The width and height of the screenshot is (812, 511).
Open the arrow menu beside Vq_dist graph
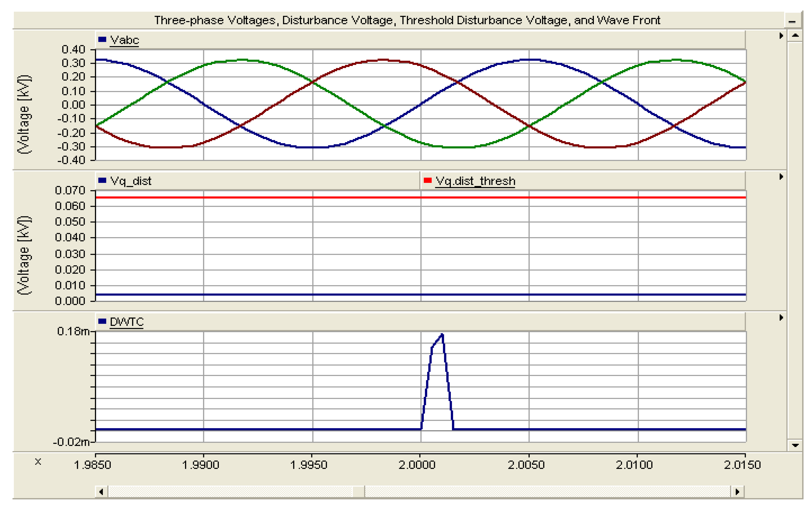point(781,177)
